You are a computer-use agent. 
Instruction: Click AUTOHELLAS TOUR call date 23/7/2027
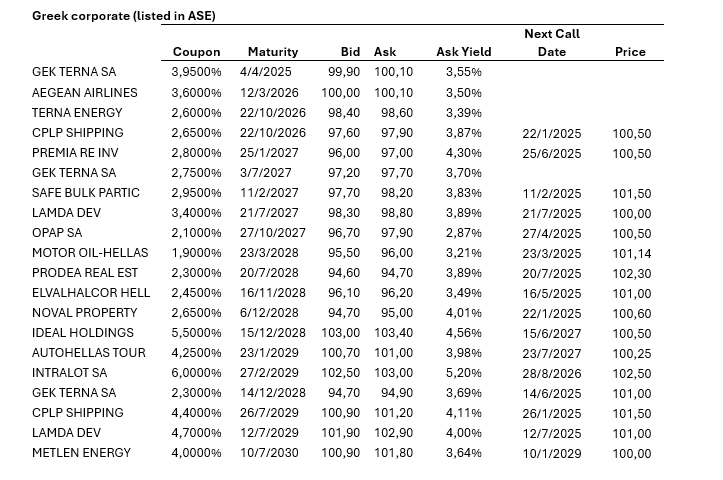[x=552, y=352]
